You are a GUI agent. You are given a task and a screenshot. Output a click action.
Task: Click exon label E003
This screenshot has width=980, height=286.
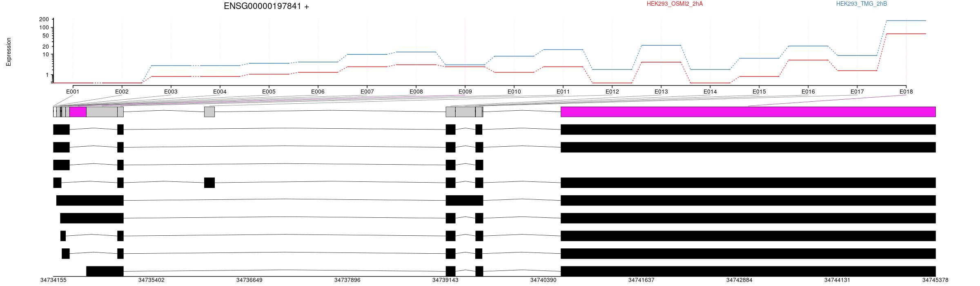(x=171, y=92)
